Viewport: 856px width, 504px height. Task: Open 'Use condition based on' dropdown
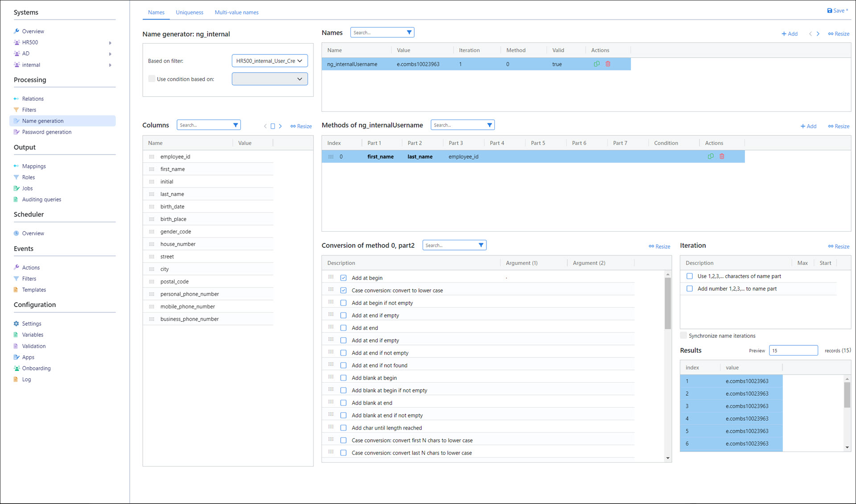[269, 79]
